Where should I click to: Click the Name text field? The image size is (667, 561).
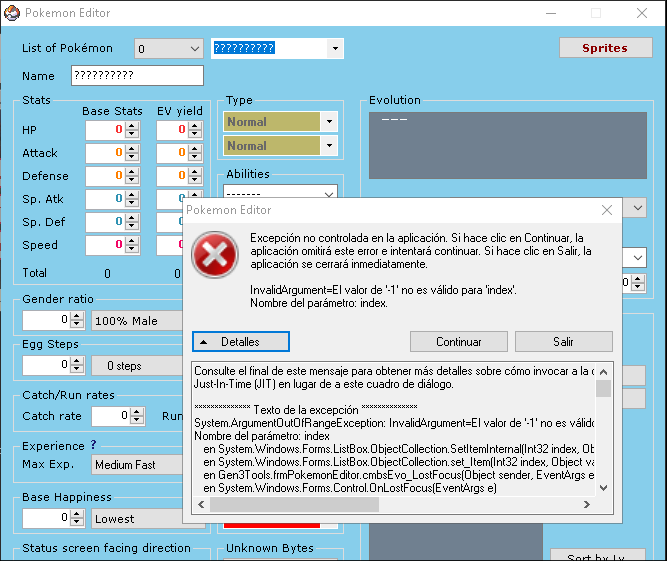(137, 76)
